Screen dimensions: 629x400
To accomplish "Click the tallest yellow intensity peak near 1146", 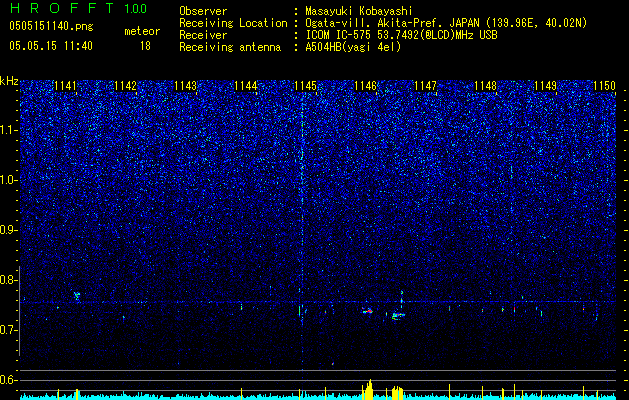I will point(369,389).
